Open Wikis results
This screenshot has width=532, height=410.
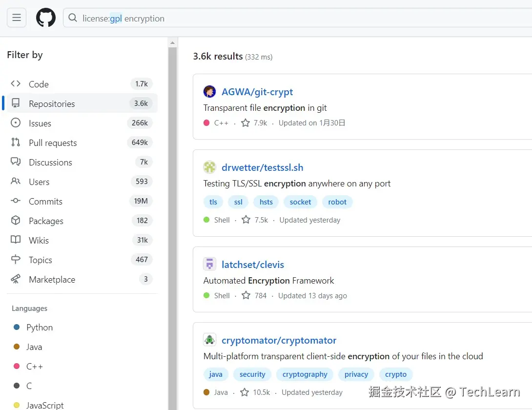82,240
